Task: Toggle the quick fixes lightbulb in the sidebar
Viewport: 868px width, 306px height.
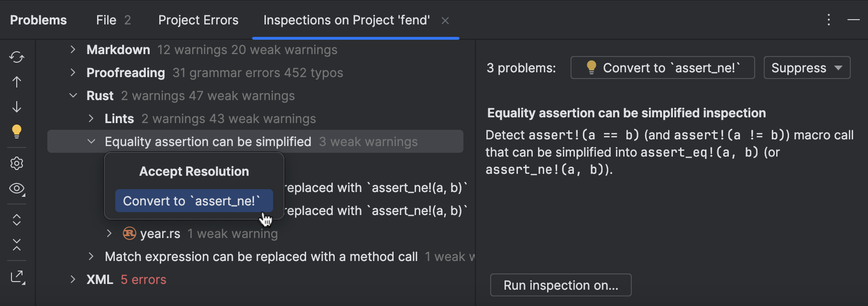Action: tap(17, 132)
